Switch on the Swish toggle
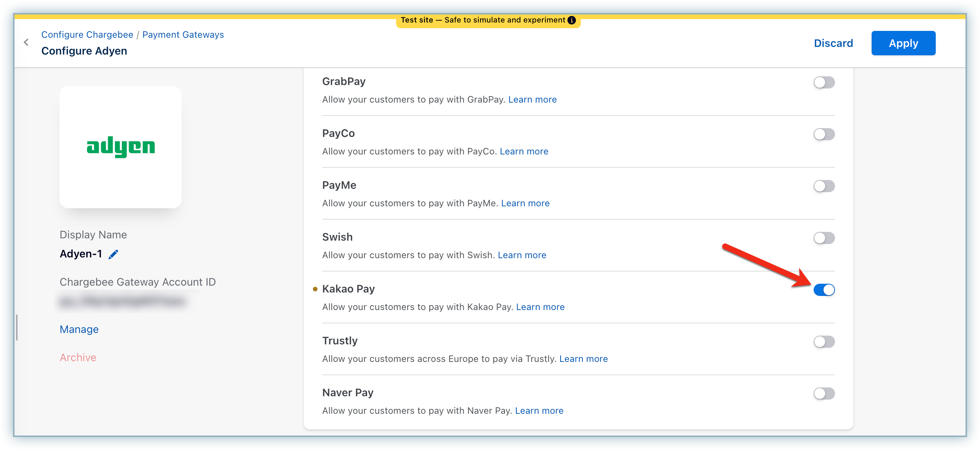This screenshot has height=450, width=980. (x=824, y=238)
